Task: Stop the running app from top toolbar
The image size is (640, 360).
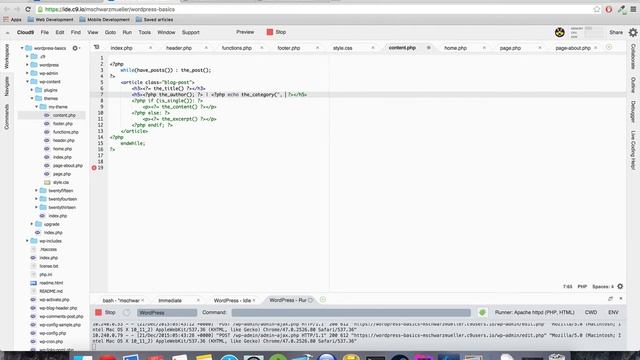Action: tap(276, 32)
